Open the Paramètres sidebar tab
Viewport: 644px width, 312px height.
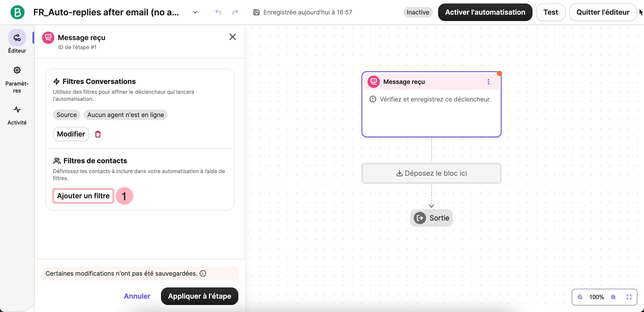coord(17,80)
